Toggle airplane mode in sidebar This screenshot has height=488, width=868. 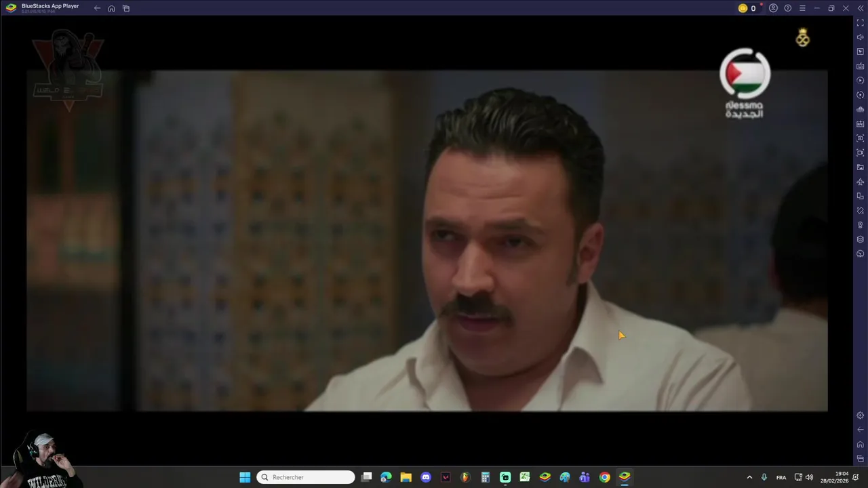[x=860, y=182]
